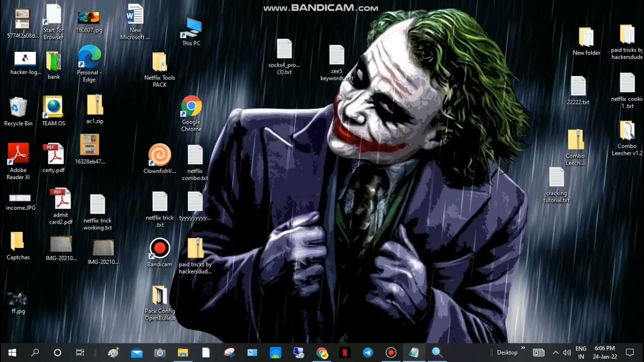Open Telegram from the taskbar
This screenshot has width=644, height=362.
click(x=368, y=352)
